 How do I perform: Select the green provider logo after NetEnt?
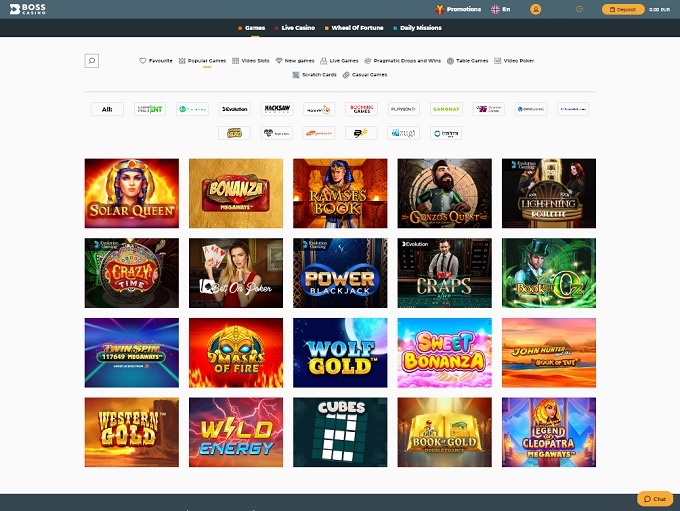(193, 109)
